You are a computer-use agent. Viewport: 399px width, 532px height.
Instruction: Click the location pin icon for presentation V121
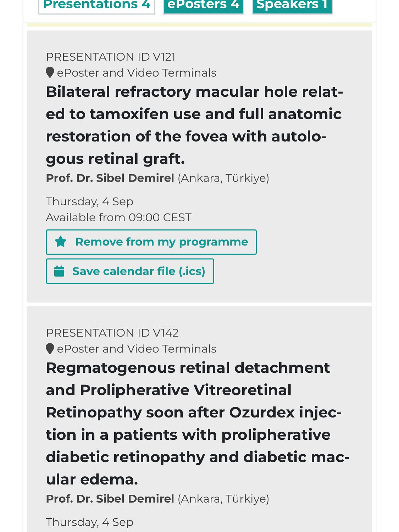[50, 72]
